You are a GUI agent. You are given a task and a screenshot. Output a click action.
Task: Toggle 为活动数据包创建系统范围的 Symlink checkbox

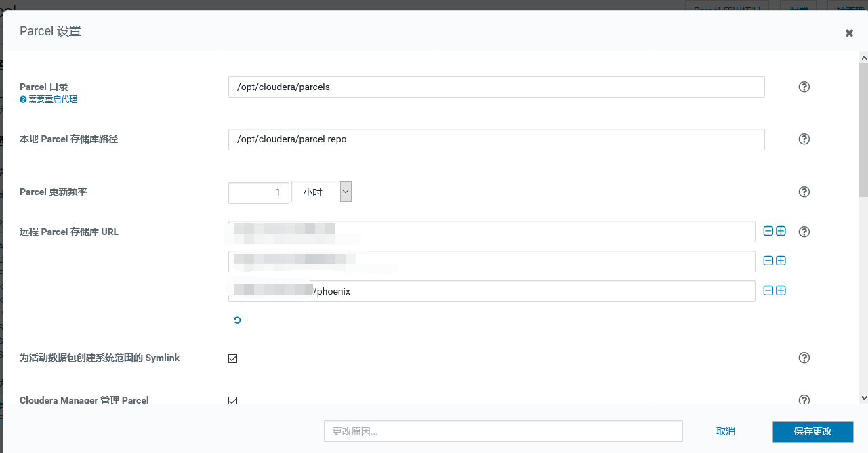click(x=233, y=358)
